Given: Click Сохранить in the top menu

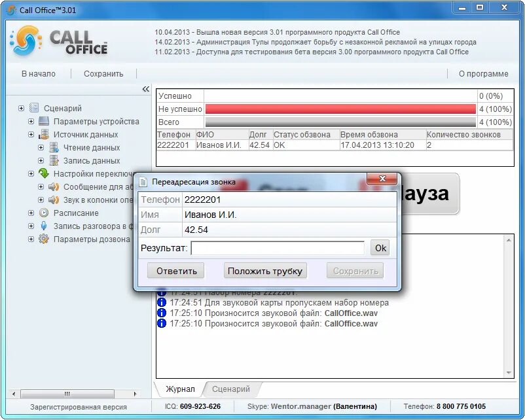Looking at the screenshot, I should (103, 74).
